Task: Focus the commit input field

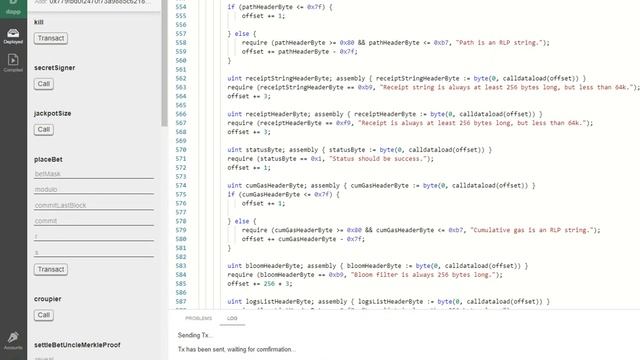Action: tap(94, 221)
